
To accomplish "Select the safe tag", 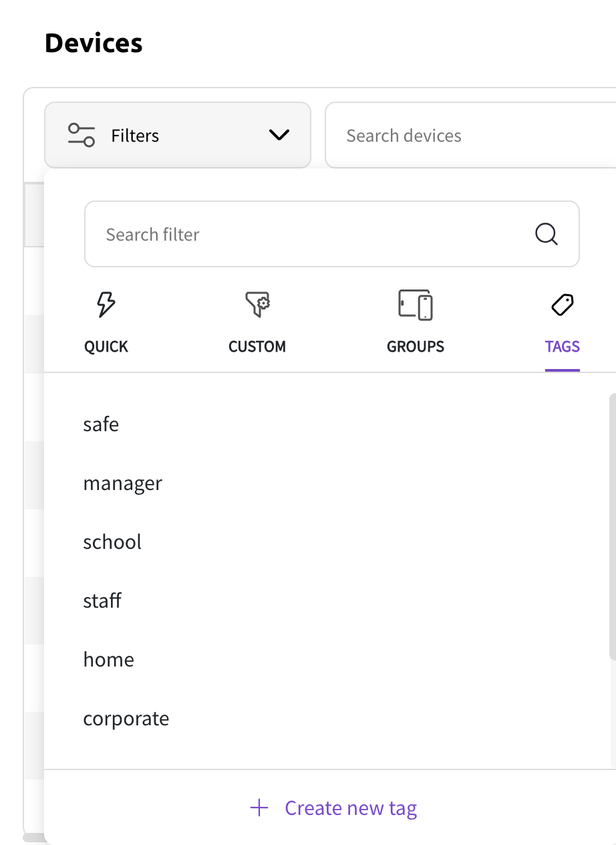I will click(101, 424).
